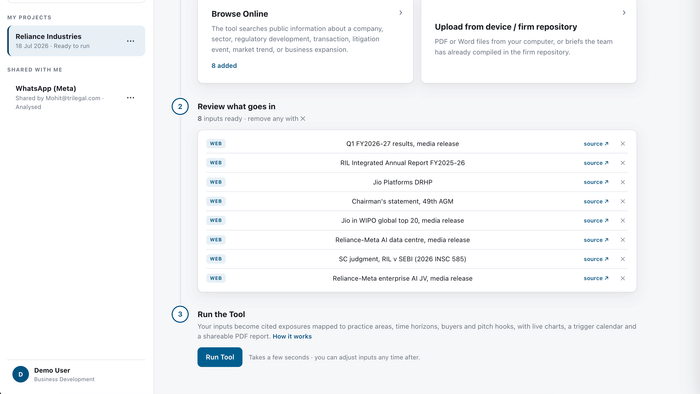Image resolution: width=700 pixels, height=394 pixels.
Task: Select 'Reliance-Meta AI data centre, media release' text
Action: coord(402,240)
